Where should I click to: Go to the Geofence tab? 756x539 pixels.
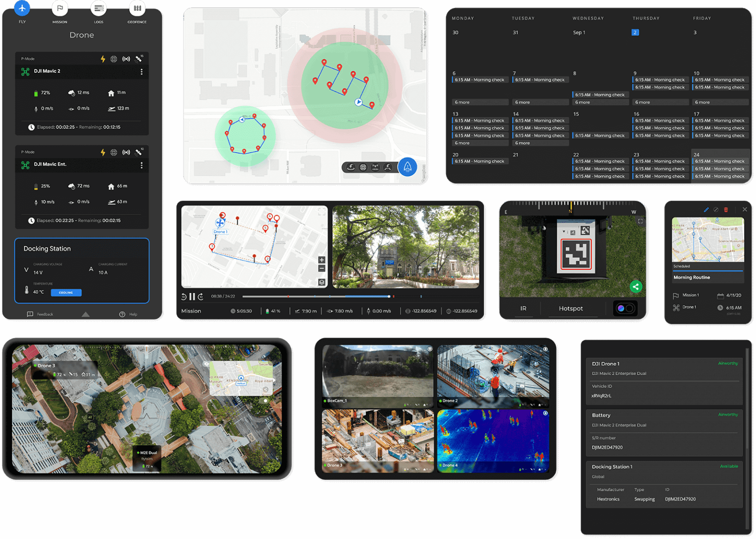(137, 8)
